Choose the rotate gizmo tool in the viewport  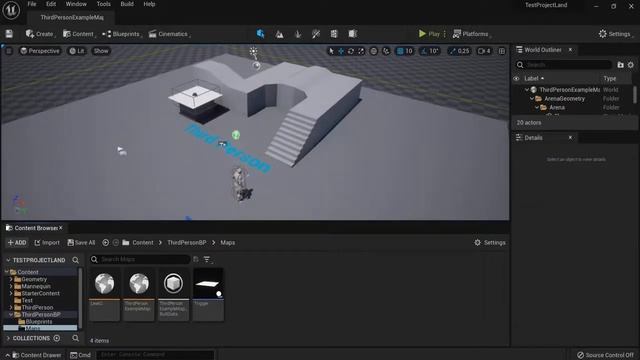point(351,51)
